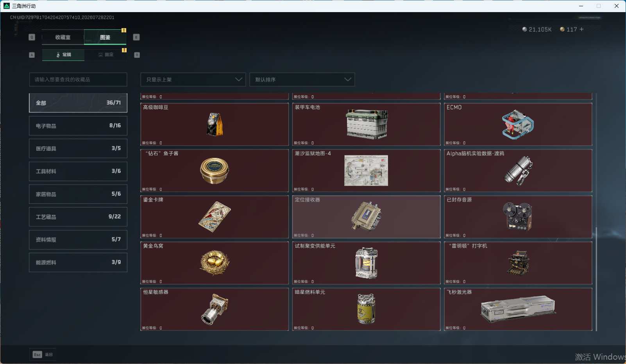Image resolution: width=626 pixels, height=364 pixels.
Task: Expand the 只显示上架 filter dropdown
Action: [193, 79]
